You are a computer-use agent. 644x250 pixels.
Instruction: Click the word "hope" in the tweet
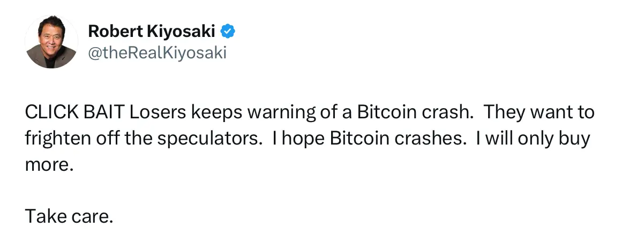click(x=301, y=139)
